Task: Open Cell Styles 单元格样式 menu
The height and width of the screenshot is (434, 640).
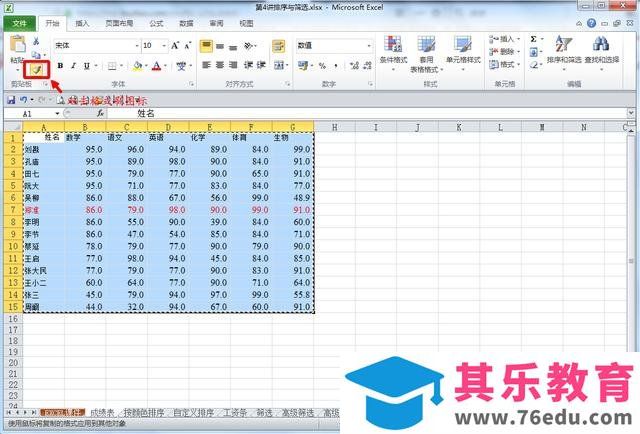Action: pos(463,53)
